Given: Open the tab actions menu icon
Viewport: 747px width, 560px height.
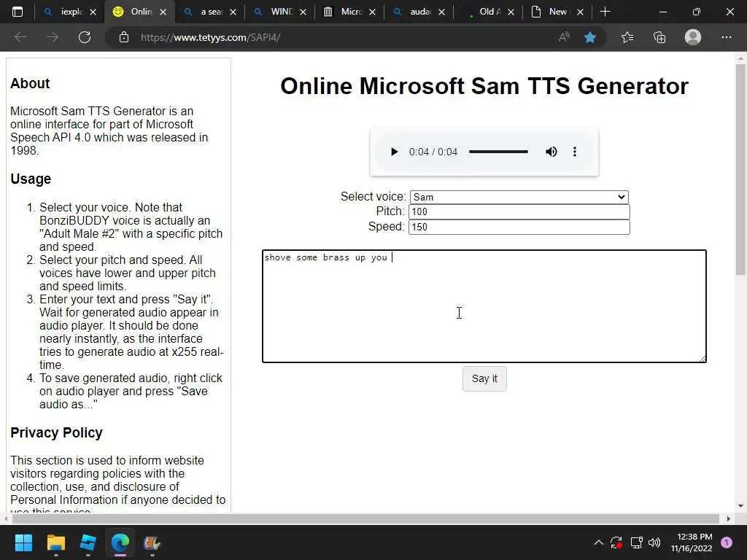Looking at the screenshot, I should point(18,12).
